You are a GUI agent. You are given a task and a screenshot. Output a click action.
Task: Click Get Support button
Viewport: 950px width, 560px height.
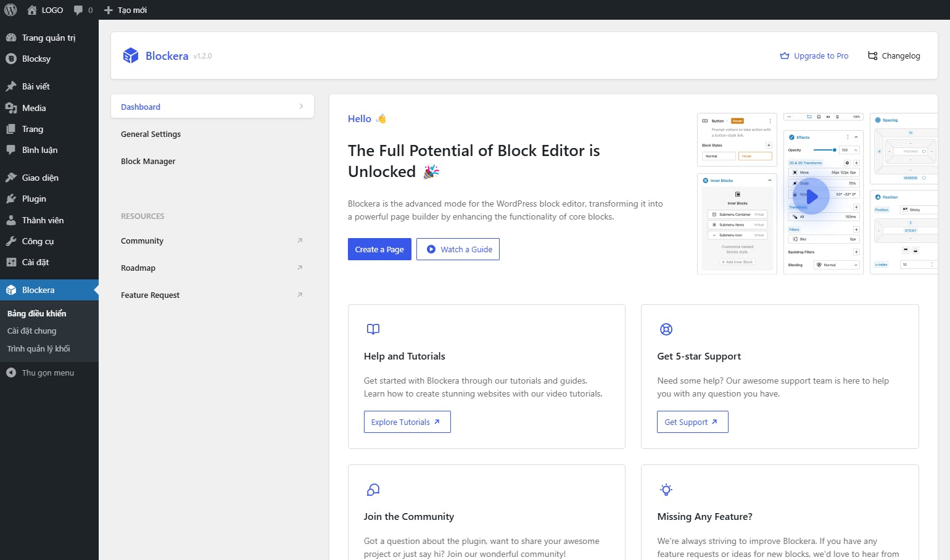(x=693, y=422)
